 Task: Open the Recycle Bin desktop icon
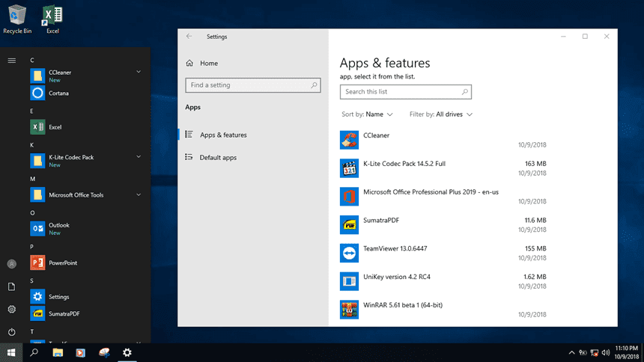[x=17, y=19]
